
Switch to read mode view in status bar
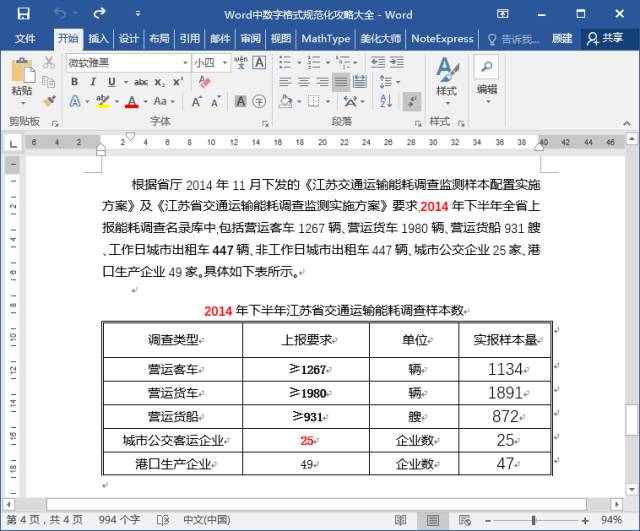click(400, 520)
